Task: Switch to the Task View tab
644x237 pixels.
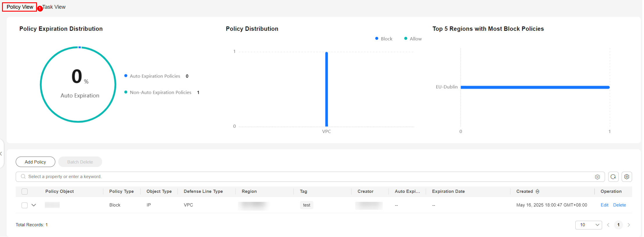Action: 54,7
